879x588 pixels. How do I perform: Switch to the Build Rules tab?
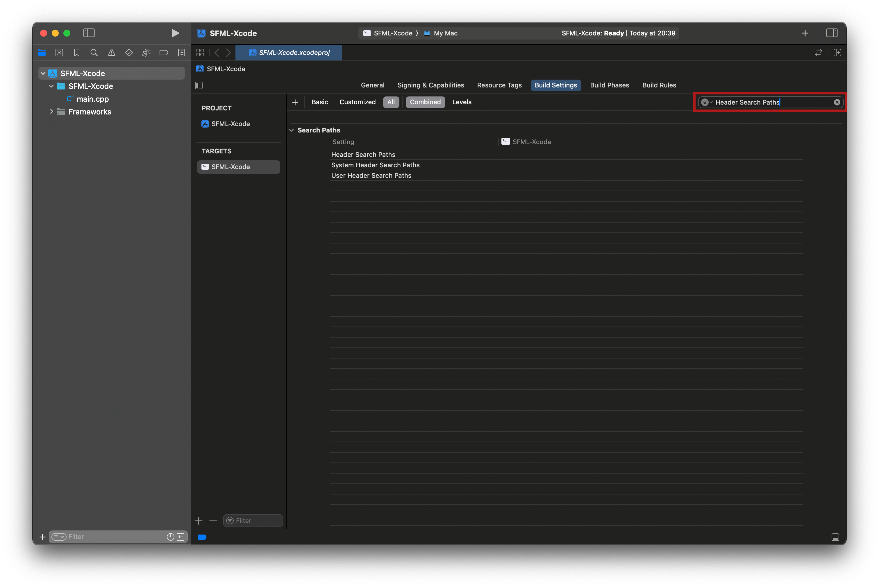659,85
